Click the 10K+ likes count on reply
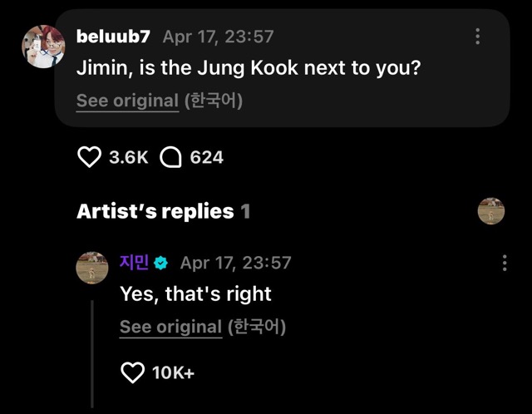This screenshot has height=414, width=532. click(174, 373)
